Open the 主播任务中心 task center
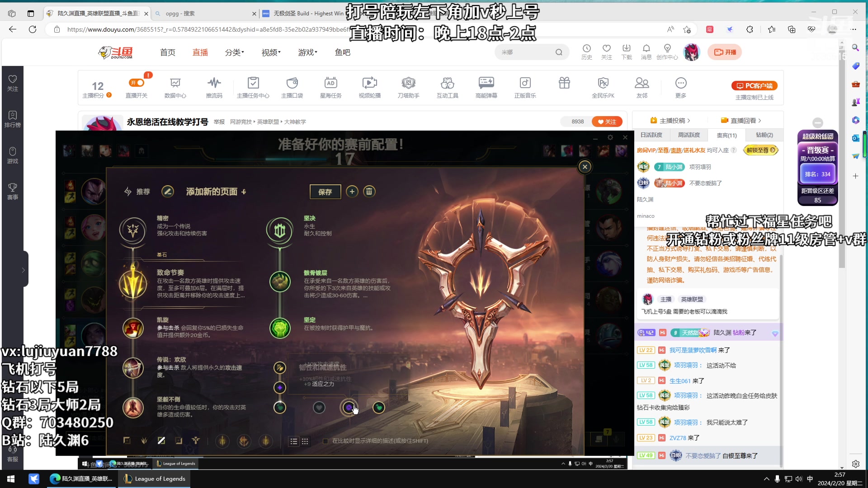The width and height of the screenshot is (868, 488). (x=253, y=87)
